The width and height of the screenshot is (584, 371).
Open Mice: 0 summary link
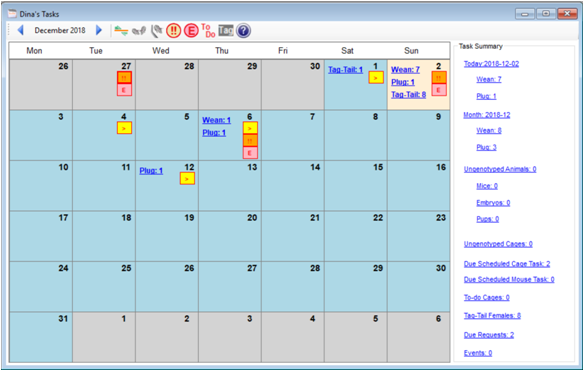click(487, 186)
